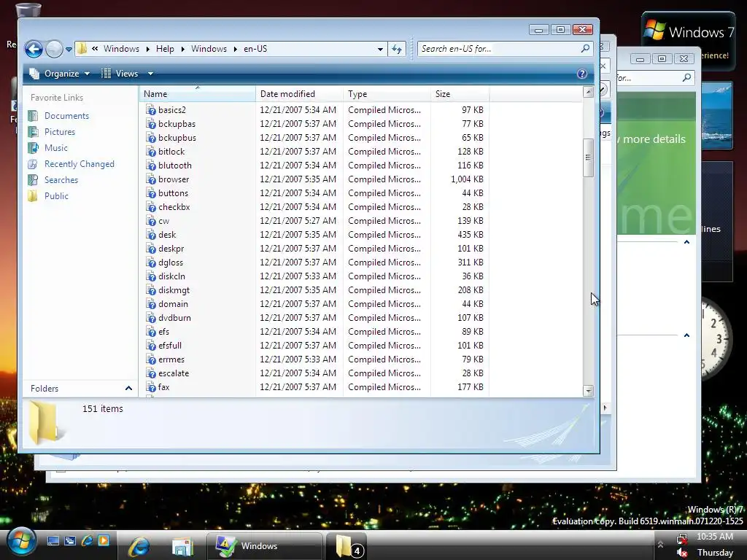
Task: Open the Start menu orb
Action: point(20,542)
